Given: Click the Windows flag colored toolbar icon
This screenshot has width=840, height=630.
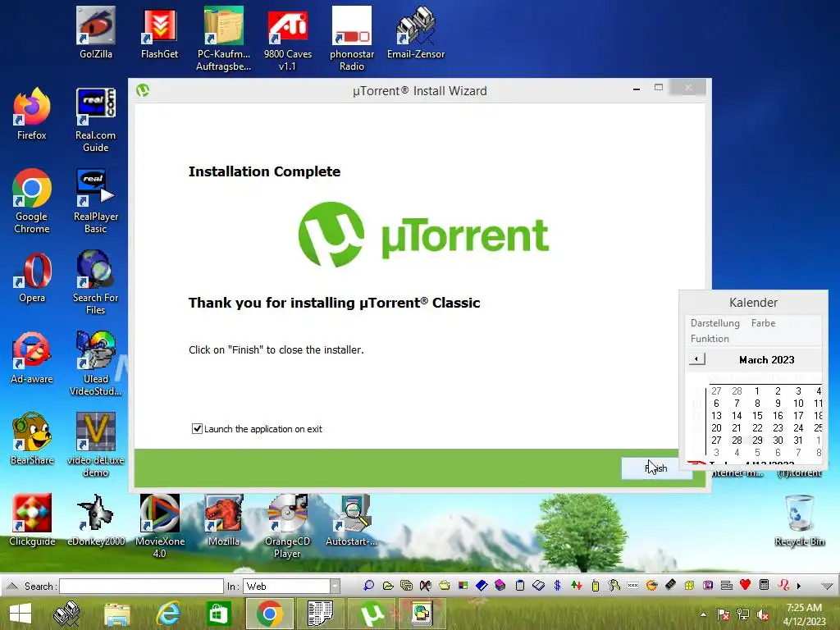Looking at the screenshot, I should (x=463, y=586).
